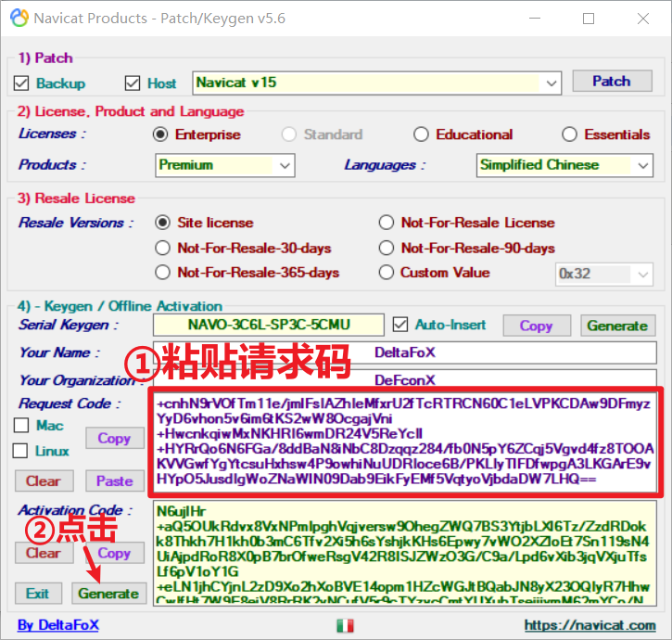Click the Italian flag icon at bottom
This screenshot has width=672, height=640.
pos(345,625)
